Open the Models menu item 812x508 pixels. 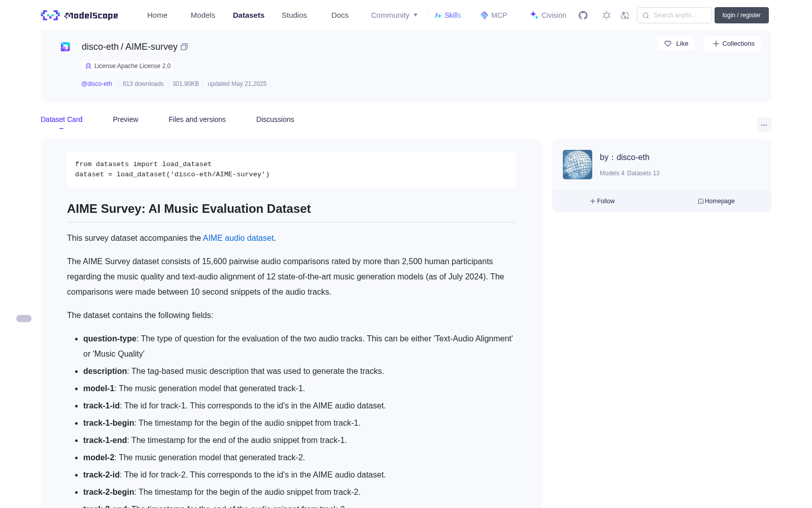pyautogui.click(x=203, y=15)
